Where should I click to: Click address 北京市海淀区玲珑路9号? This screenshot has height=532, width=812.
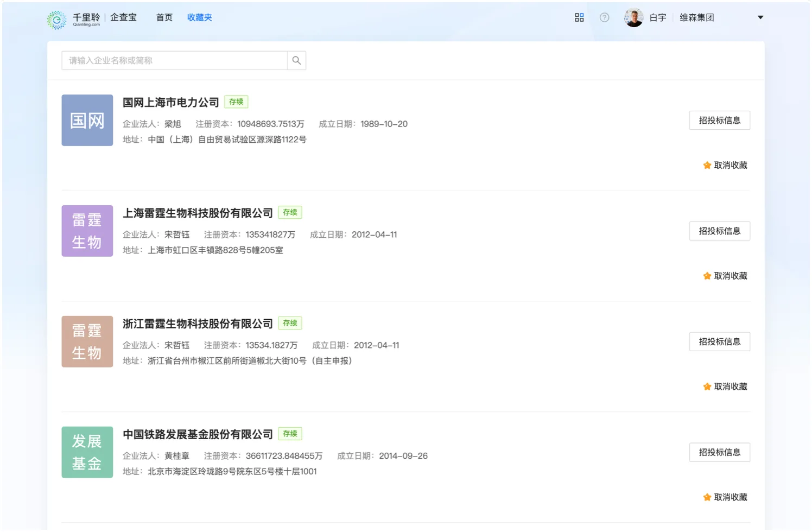192,472
